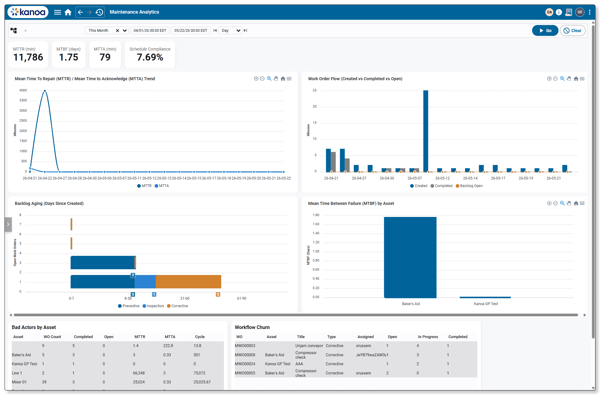The image size is (600, 395).
Task: Open the This Month date range dropdown
Action: (x=125, y=31)
